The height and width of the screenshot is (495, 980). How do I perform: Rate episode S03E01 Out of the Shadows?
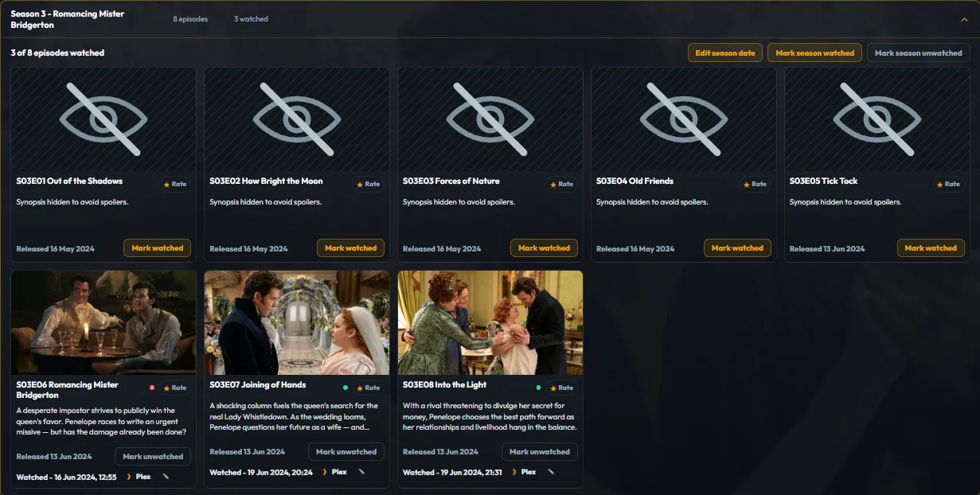click(x=175, y=184)
